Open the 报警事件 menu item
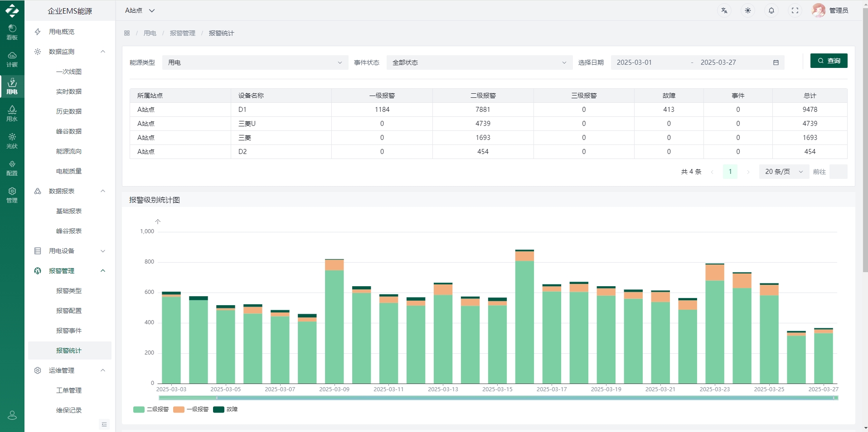868x432 pixels. tap(69, 331)
